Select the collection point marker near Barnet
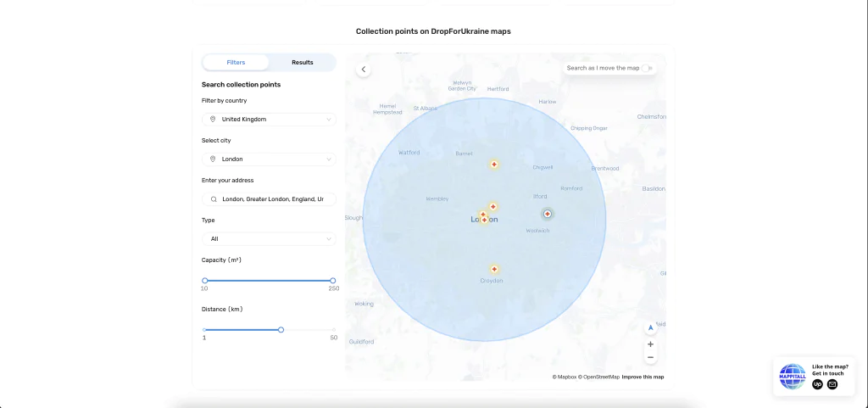Screen dimensions: 868x408 pyautogui.click(x=494, y=165)
